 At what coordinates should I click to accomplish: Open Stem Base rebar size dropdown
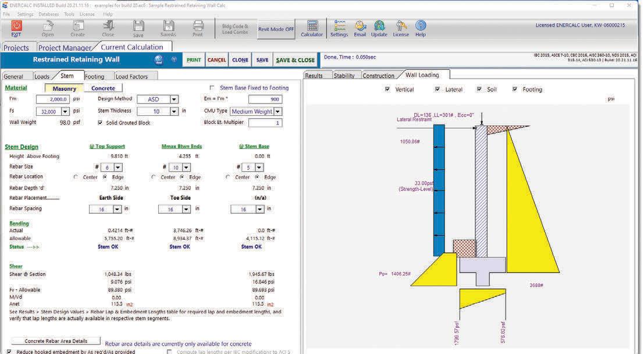click(x=259, y=167)
